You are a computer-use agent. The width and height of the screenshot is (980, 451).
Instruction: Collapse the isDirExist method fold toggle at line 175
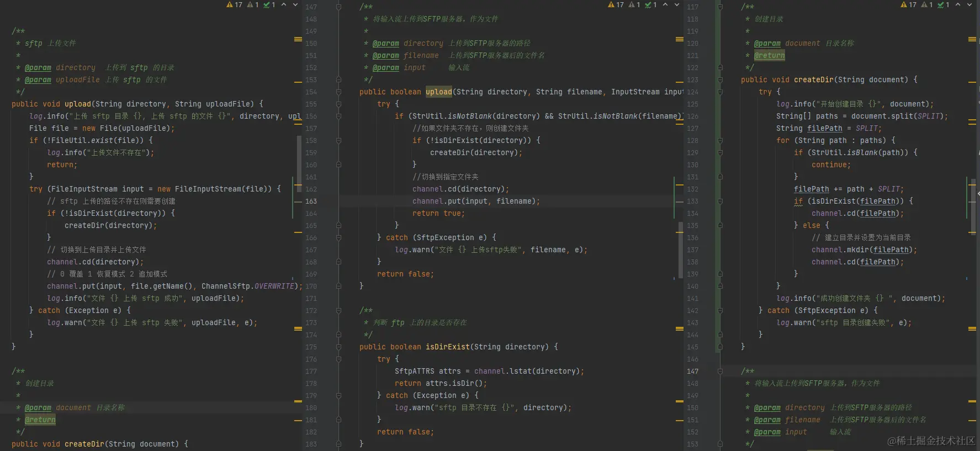click(338, 347)
